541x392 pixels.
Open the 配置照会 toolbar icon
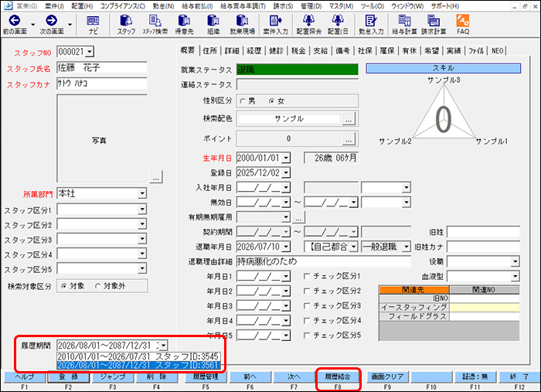coord(308,21)
